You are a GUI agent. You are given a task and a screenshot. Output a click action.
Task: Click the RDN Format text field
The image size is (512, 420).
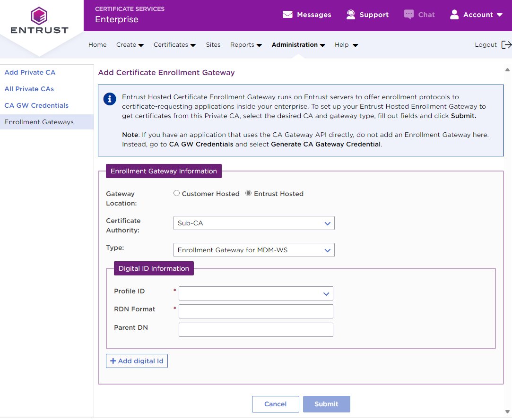256,311
